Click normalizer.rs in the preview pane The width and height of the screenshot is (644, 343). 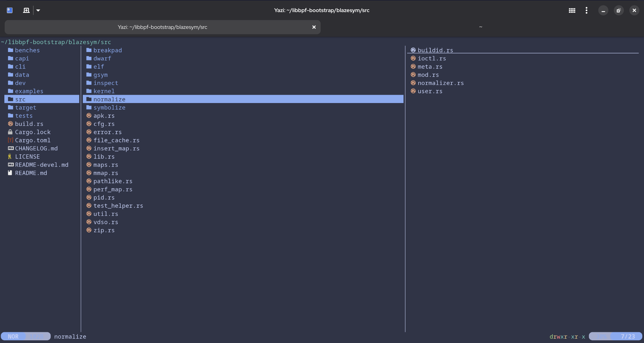pos(440,83)
